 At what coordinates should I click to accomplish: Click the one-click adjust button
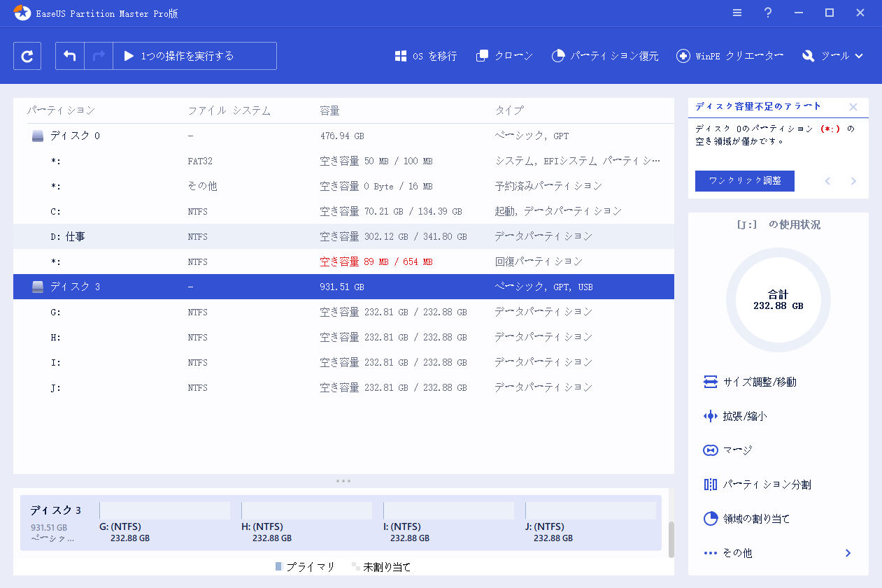pyautogui.click(x=745, y=180)
